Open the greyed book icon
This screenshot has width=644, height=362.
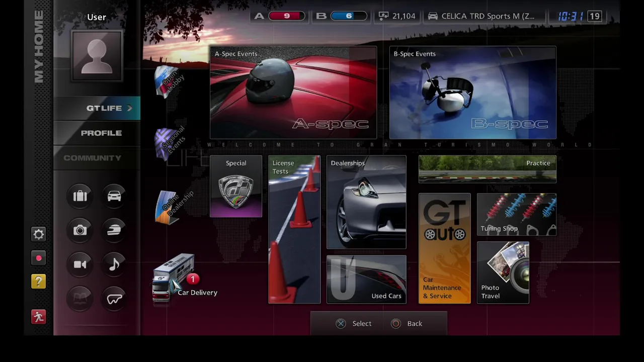pos(80,299)
